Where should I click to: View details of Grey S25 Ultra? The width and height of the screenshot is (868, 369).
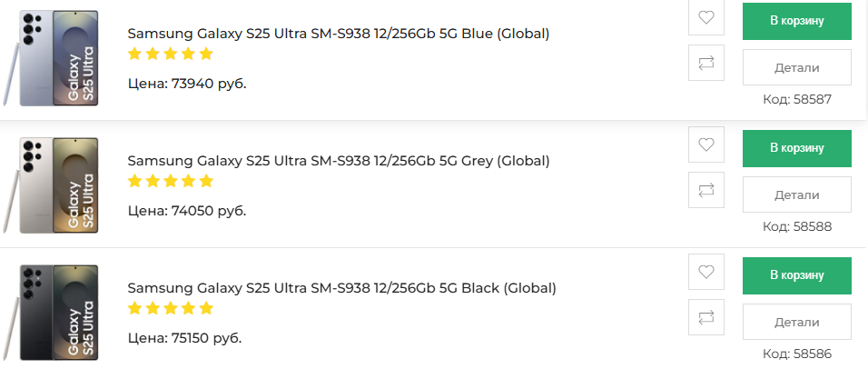(796, 194)
